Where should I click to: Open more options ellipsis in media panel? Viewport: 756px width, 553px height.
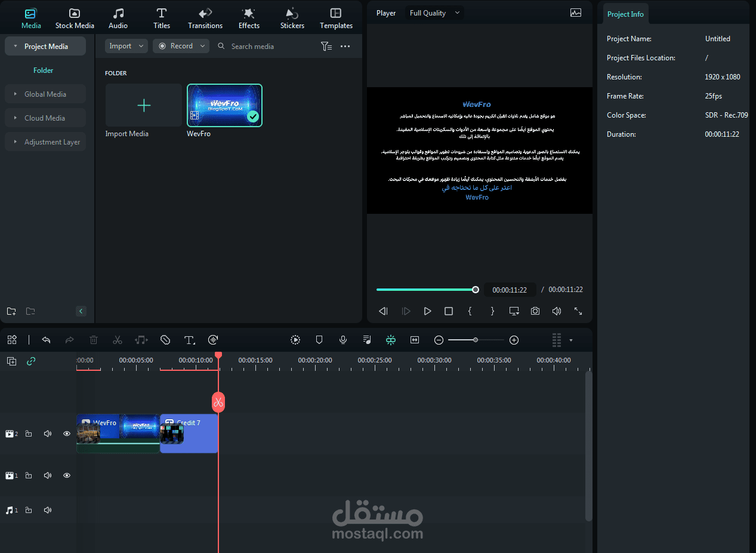coord(345,46)
